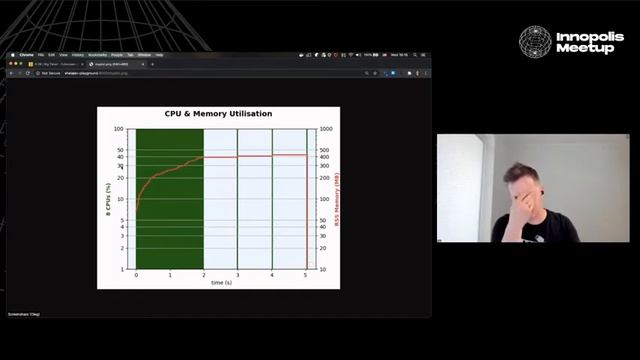Open the Chrome three-dot menu
The width and height of the screenshot is (640, 360).
tap(425, 73)
